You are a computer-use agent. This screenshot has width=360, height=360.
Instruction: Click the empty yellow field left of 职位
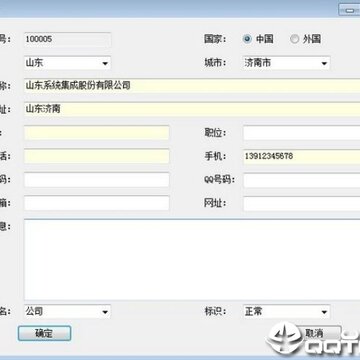click(97, 133)
